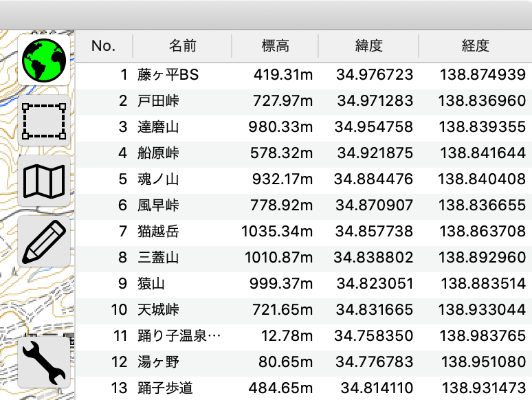Click the 緯度 column header
Image resolution: width=532 pixels, height=400 pixels.
[369, 46]
